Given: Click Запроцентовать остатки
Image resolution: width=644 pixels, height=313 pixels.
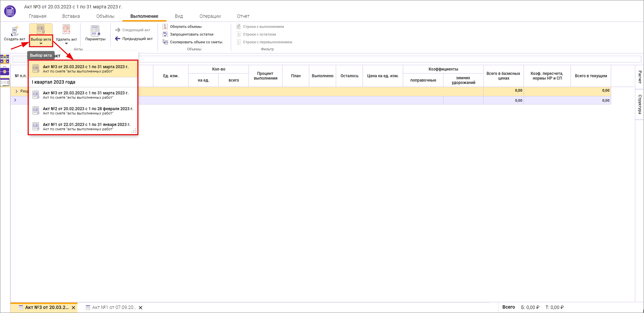Looking at the screenshot, I should (191, 34).
